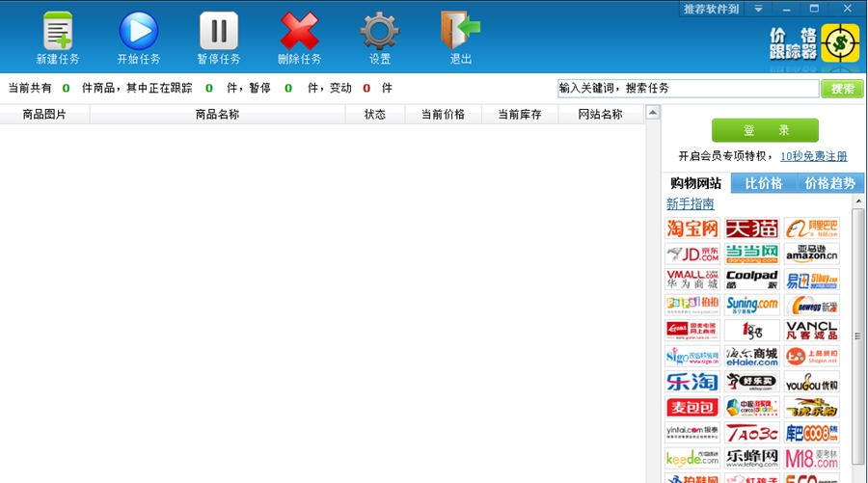Sort by 商品名称 column header
The image size is (868, 483).
(x=217, y=115)
